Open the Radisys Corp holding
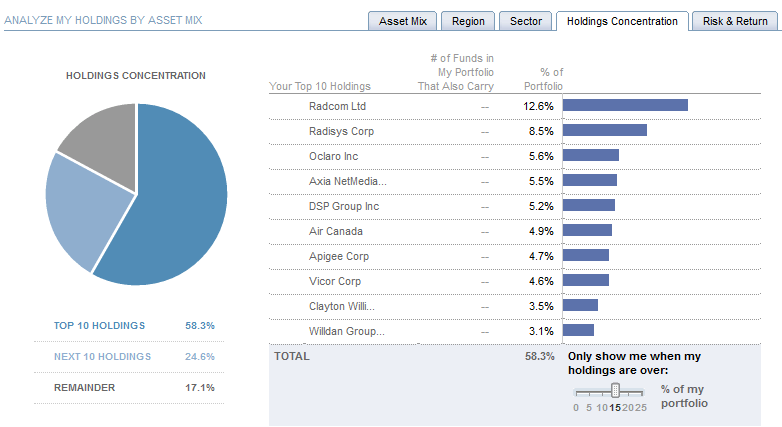The image size is (782, 427). [x=341, y=131]
